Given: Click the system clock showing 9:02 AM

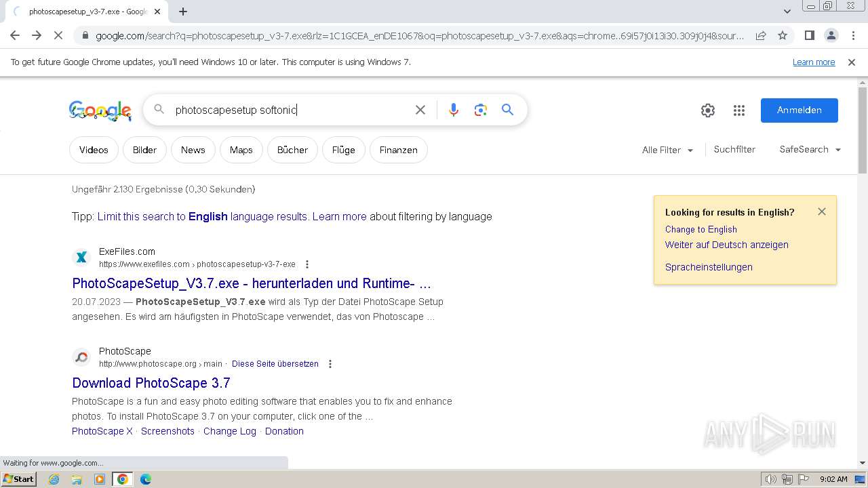Looking at the screenshot, I should tap(833, 479).
